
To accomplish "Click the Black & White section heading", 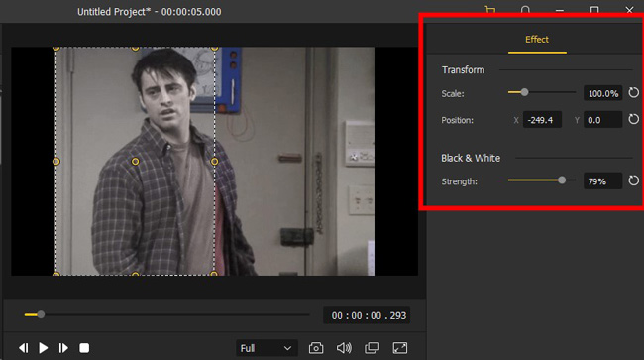I will [471, 158].
